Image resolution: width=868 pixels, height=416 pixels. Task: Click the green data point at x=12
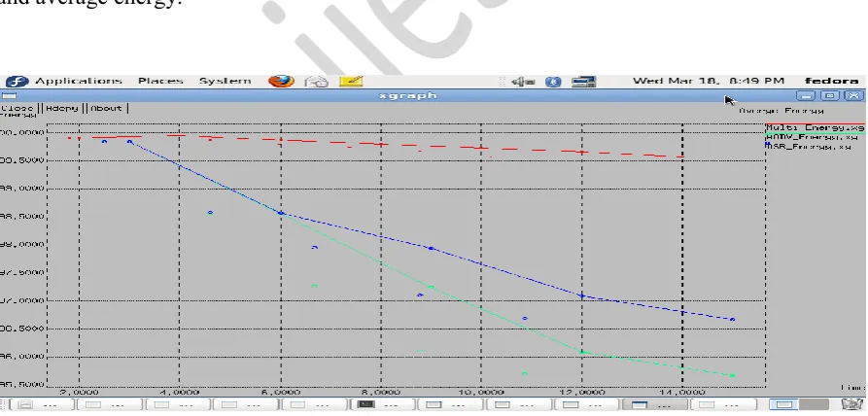pos(582,352)
